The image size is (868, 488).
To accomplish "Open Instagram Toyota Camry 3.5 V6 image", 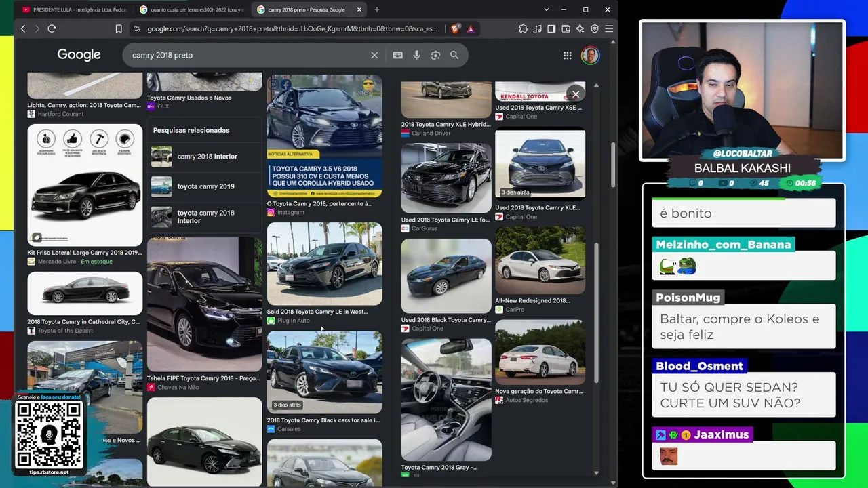I will 324,136.
